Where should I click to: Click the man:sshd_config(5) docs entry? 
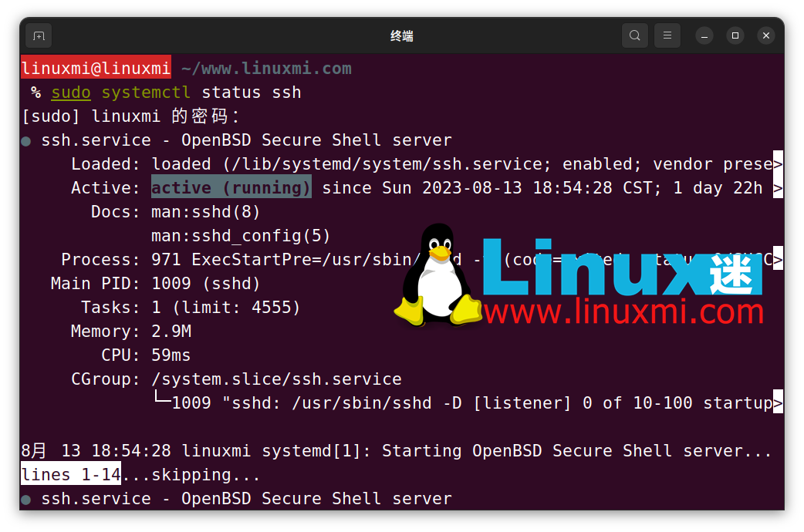(241, 236)
